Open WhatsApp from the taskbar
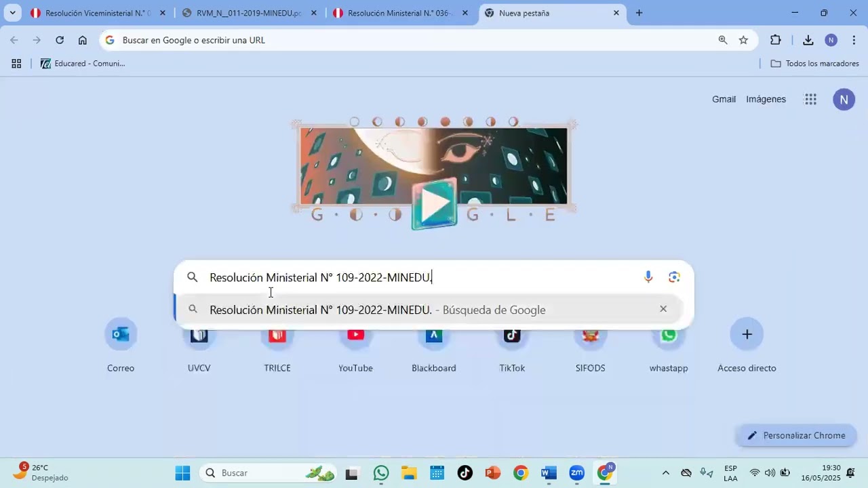The image size is (868, 488). tap(381, 473)
